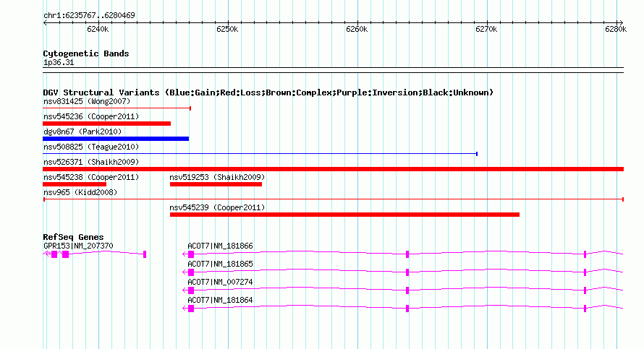This screenshot has width=644, height=349.
Task: Click the thin blue line for nsv508825
Action: (260, 154)
